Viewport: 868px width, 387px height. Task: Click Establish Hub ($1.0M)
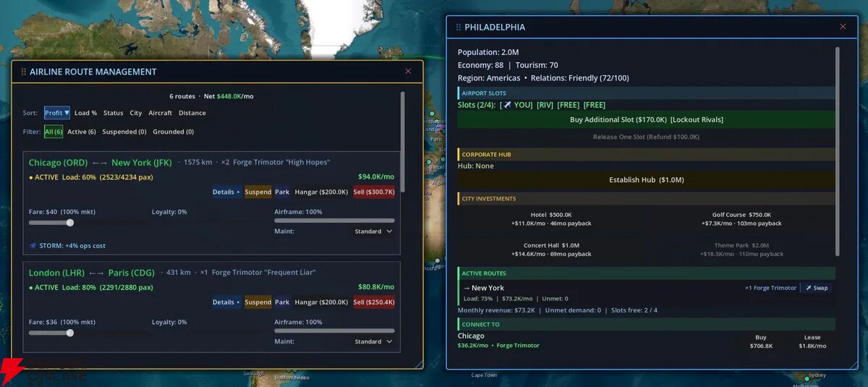[x=646, y=180]
